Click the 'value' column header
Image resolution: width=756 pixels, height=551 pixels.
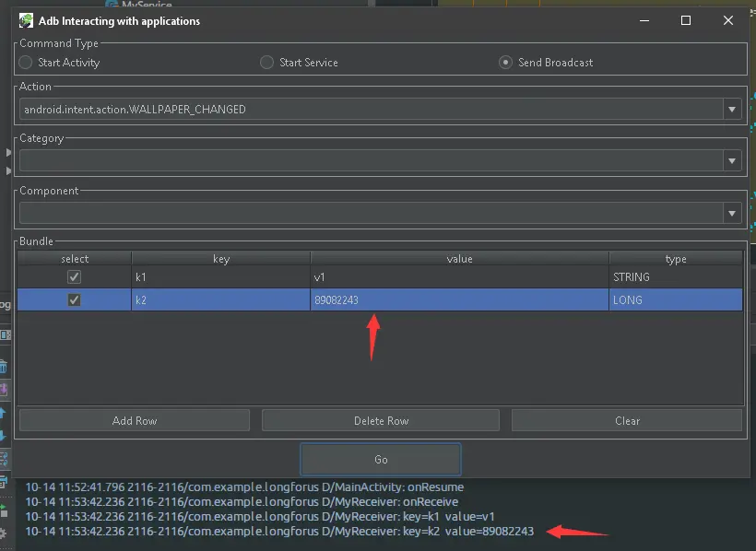click(x=459, y=258)
